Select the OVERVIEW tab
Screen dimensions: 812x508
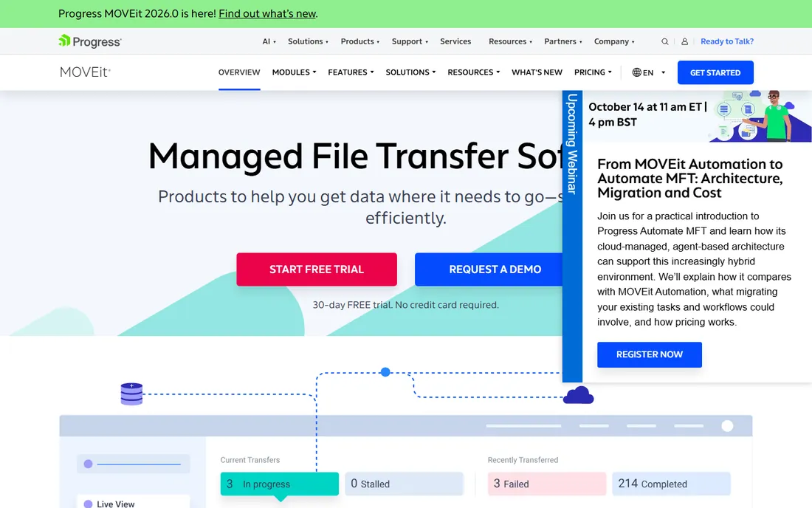[239, 72]
